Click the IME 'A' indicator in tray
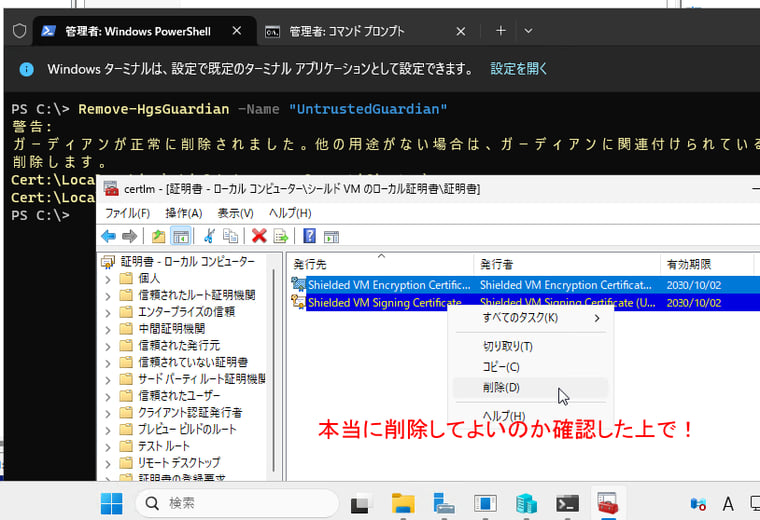This screenshot has height=520, width=760. [x=728, y=504]
